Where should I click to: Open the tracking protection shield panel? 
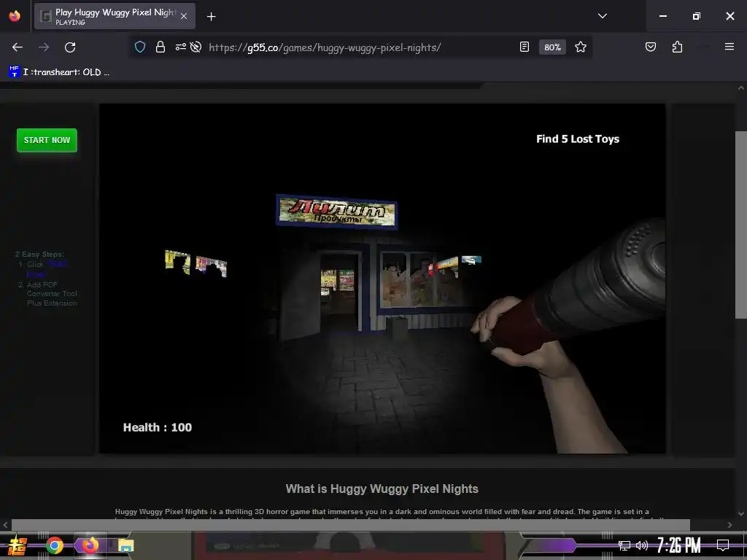click(x=140, y=47)
